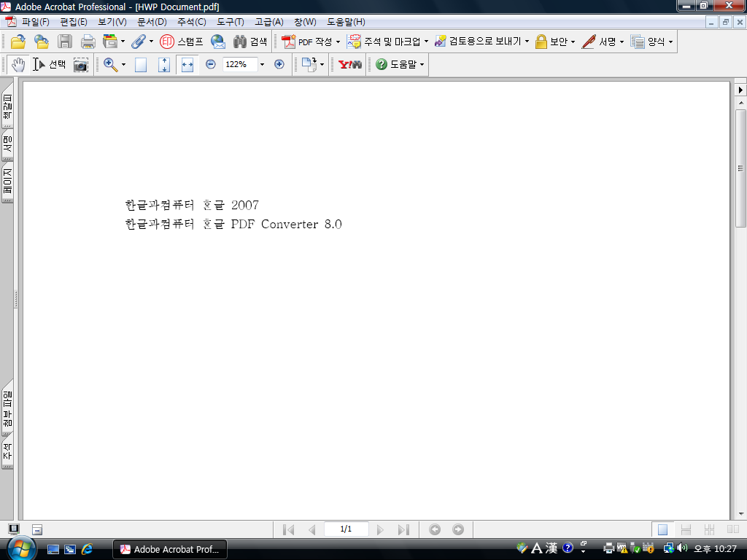Image resolution: width=747 pixels, height=560 pixels.
Task: Expand the attach file dropdown arrow
Action: (152, 42)
